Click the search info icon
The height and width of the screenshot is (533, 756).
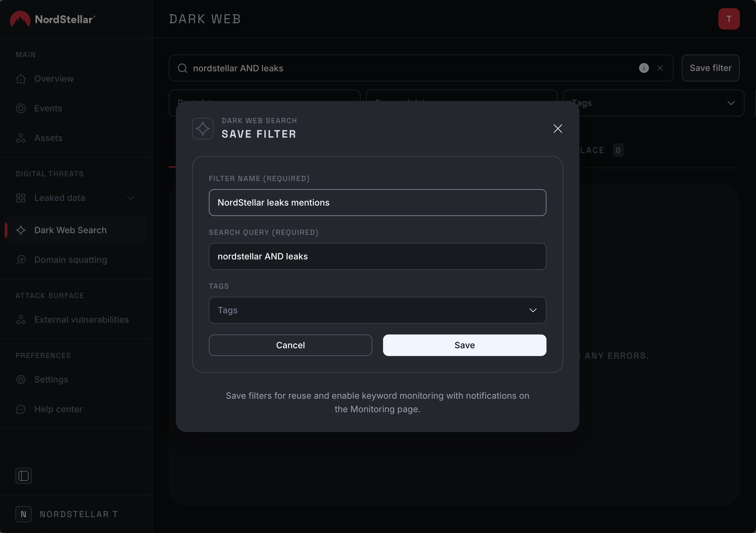[x=644, y=68]
